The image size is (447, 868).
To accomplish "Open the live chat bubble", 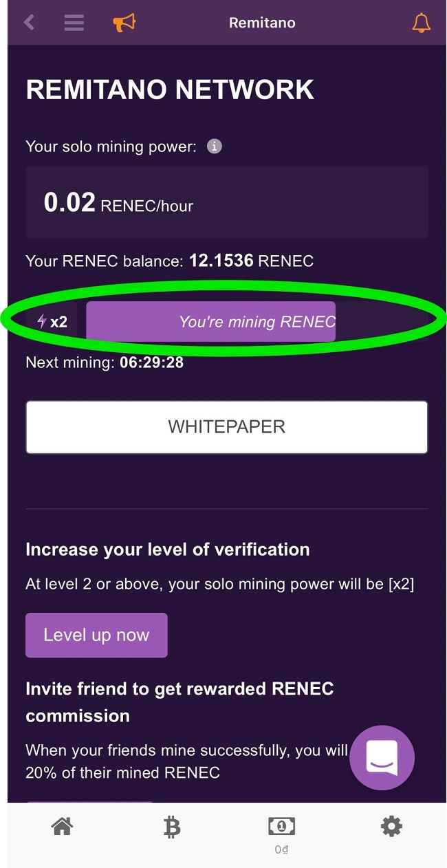I will [382, 757].
